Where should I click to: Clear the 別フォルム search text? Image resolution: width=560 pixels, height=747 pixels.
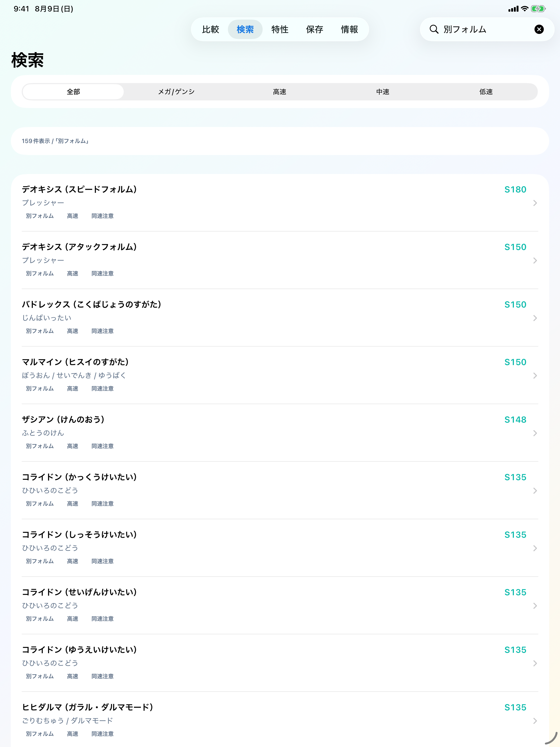click(539, 29)
